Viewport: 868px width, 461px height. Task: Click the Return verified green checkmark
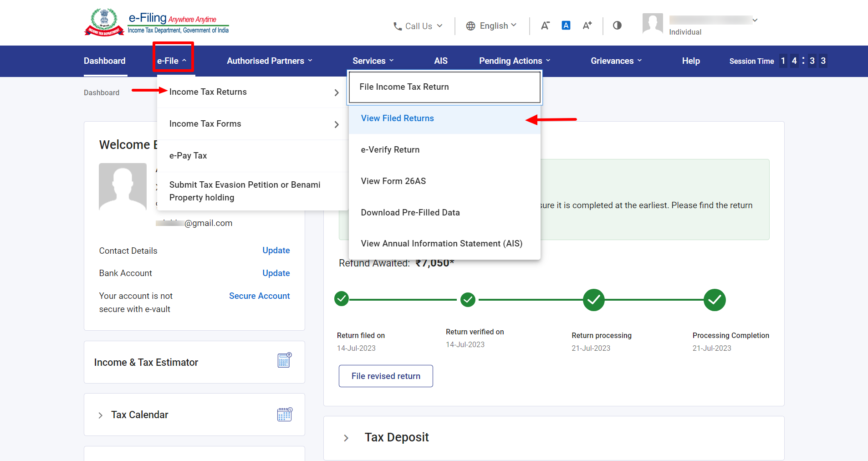pos(468,300)
